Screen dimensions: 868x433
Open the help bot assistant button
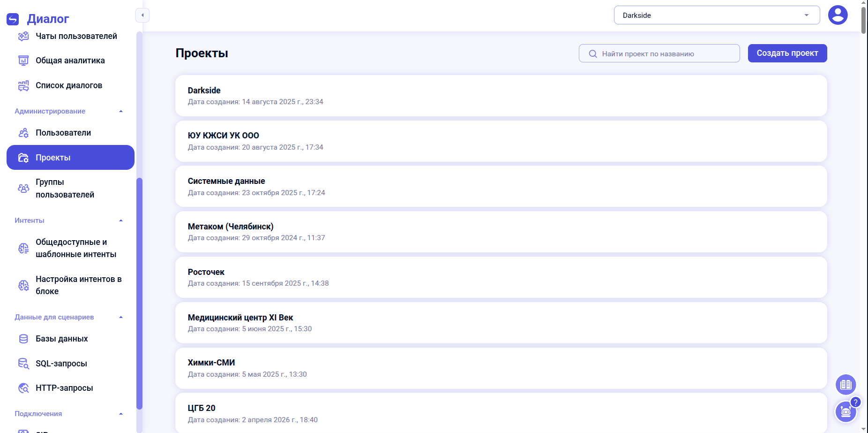pos(846,412)
